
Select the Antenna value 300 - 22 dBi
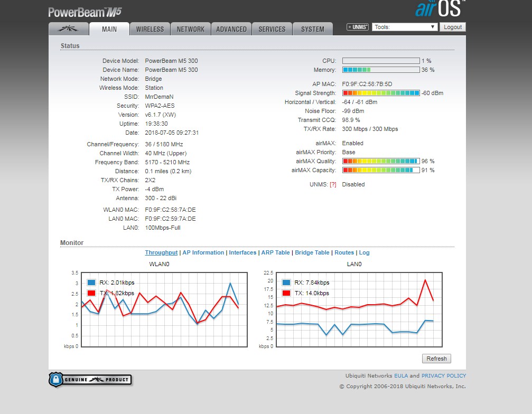[x=161, y=198]
